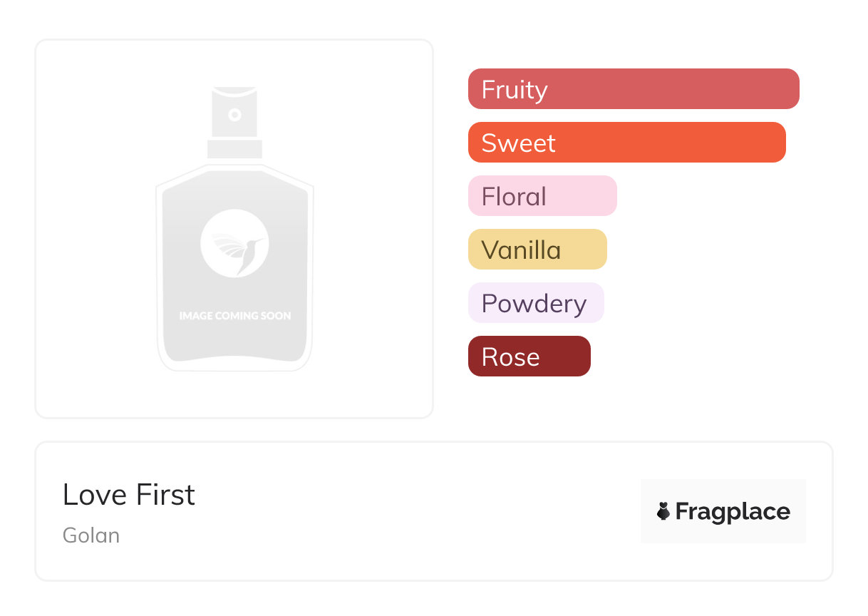868x616 pixels.
Task: Click blank space between Love First and Fragplace
Action: coord(413,511)
